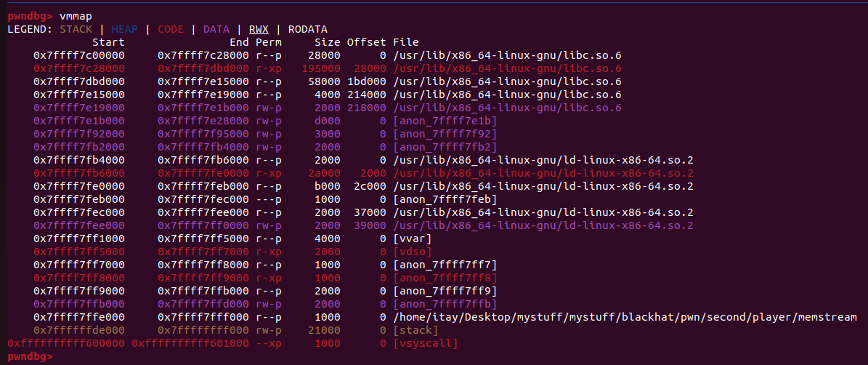Click the [vsyscall] mapping name
868x365 pixels.
point(426,344)
